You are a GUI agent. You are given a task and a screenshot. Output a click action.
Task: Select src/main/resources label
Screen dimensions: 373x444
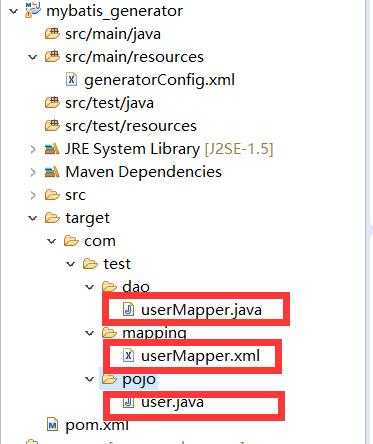pyautogui.click(x=134, y=57)
